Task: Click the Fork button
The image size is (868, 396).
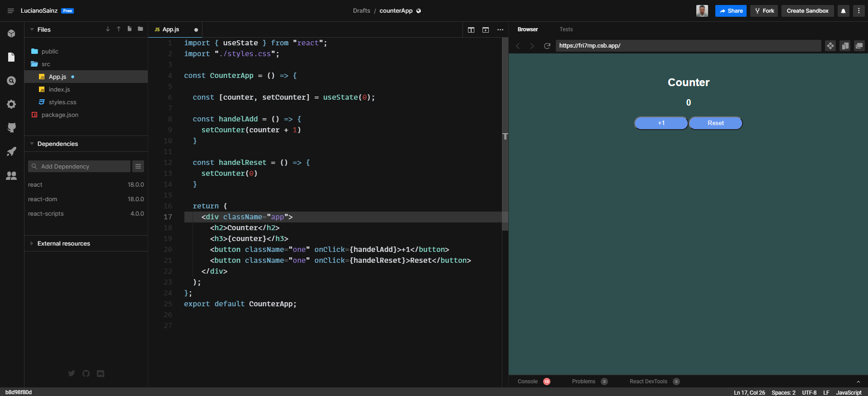Action: (x=764, y=11)
